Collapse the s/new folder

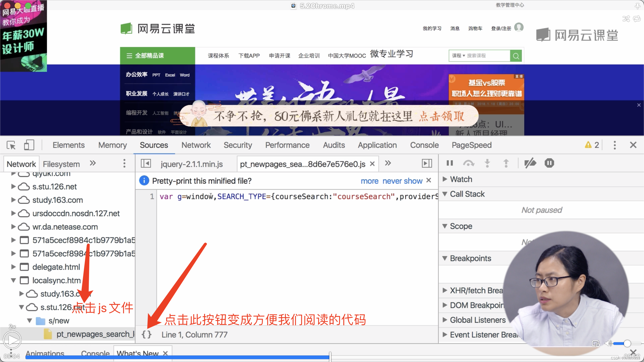click(x=30, y=321)
